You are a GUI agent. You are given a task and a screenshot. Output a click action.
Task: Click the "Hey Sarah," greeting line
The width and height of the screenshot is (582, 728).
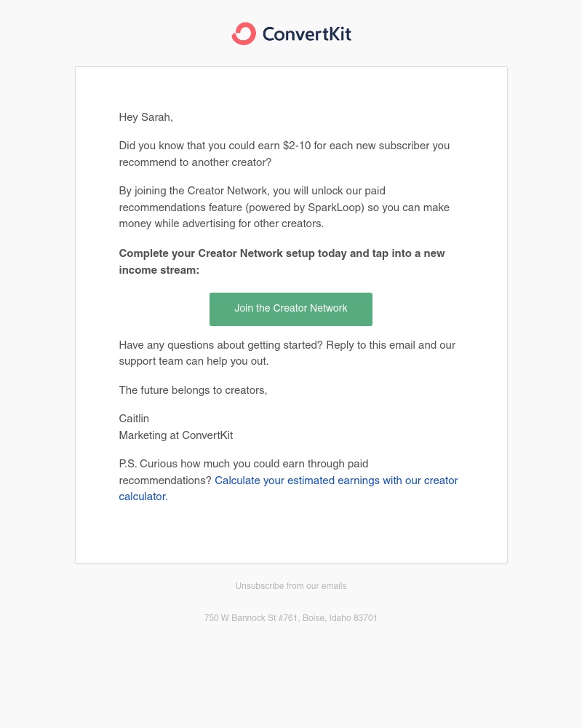[x=146, y=117]
